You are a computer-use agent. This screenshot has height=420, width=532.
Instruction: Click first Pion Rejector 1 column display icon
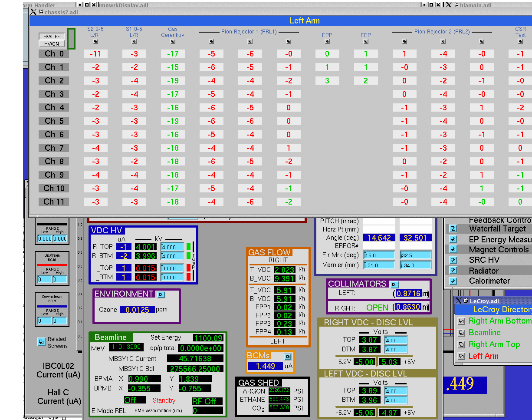point(211,42)
